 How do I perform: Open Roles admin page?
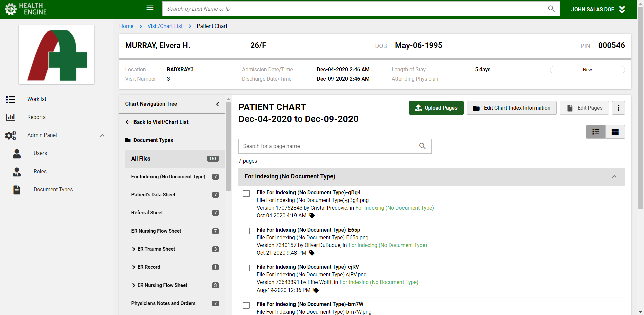[x=40, y=172]
